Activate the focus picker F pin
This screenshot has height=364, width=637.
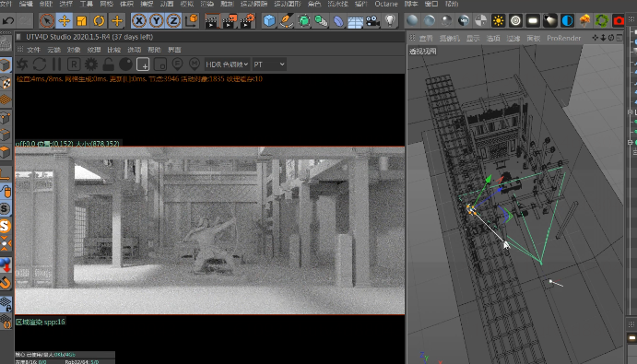(177, 65)
